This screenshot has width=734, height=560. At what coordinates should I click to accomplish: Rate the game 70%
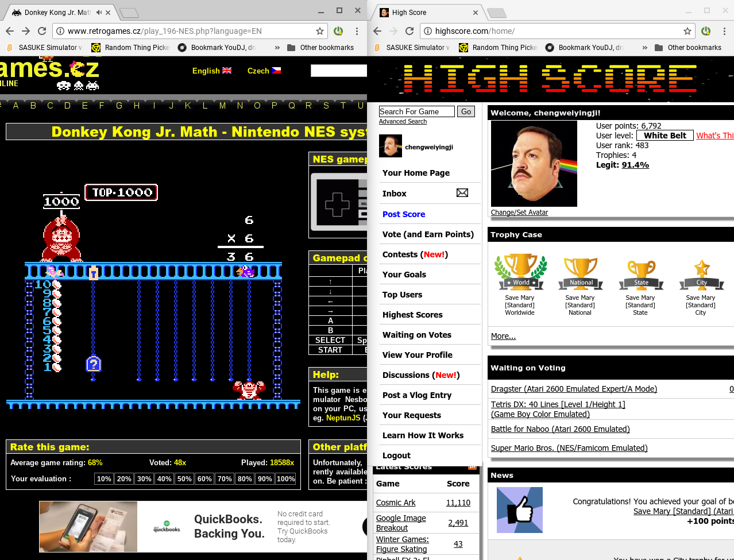pos(225,479)
